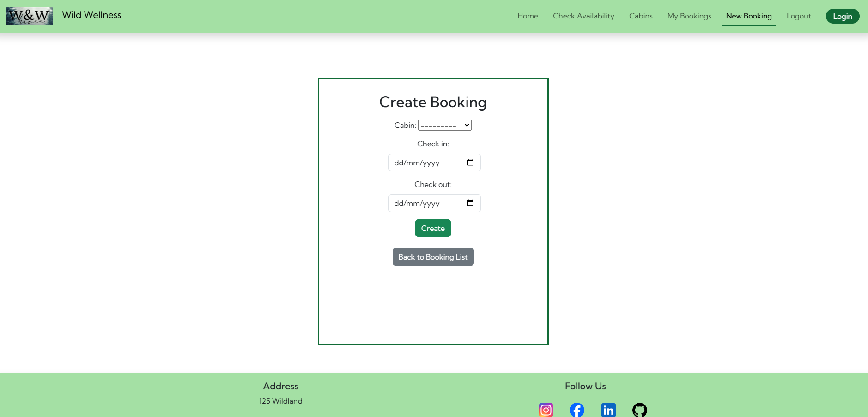The image size is (868, 417).
Task: Click Back to Booking List button
Action: point(433,257)
